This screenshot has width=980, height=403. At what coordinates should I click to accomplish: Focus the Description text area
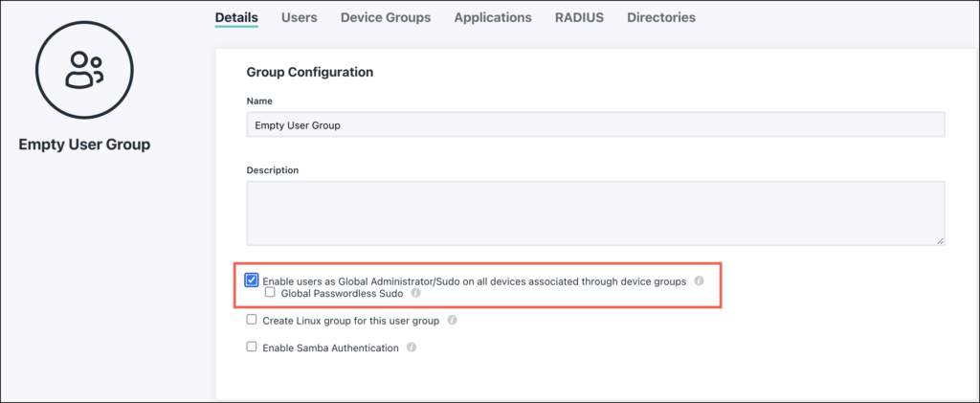595,213
